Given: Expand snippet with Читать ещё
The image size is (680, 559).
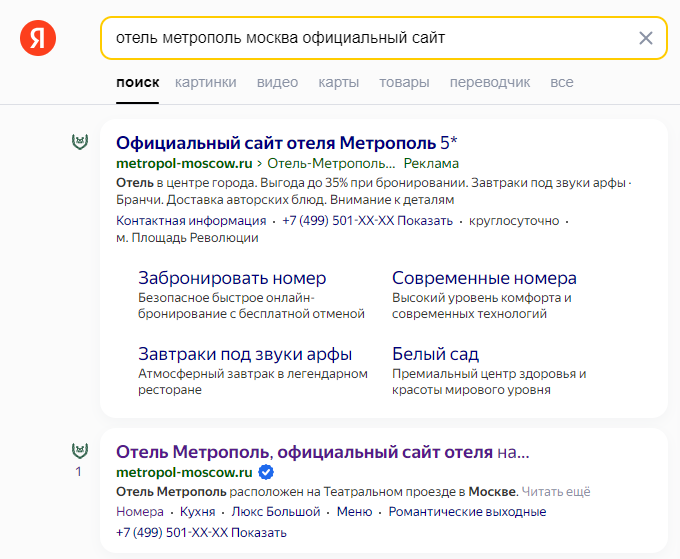Looking at the screenshot, I should [556, 492].
